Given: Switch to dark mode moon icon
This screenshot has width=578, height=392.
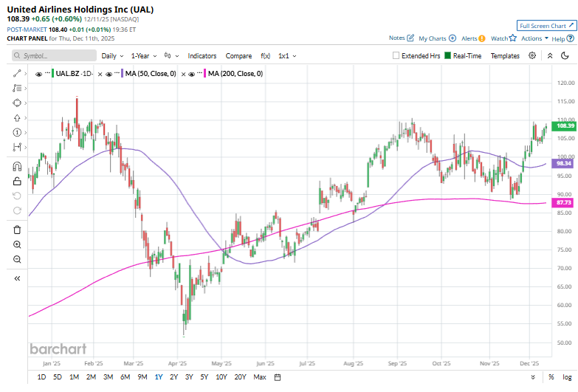Looking at the screenshot, I should (x=565, y=55).
